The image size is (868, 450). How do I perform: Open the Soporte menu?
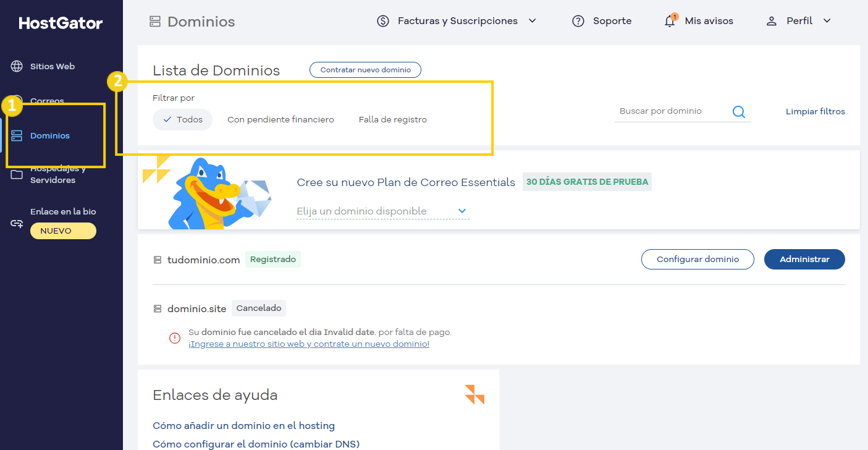pyautogui.click(x=612, y=21)
